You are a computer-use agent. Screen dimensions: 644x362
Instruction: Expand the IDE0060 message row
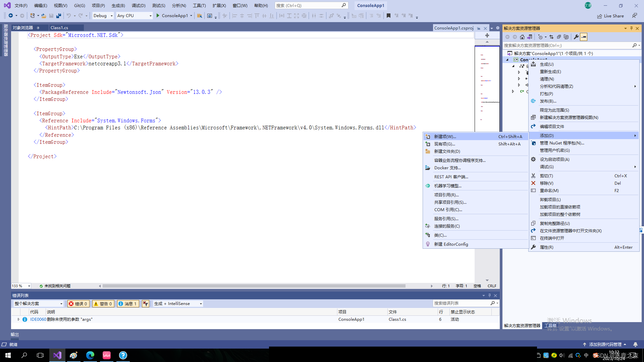tap(18, 319)
